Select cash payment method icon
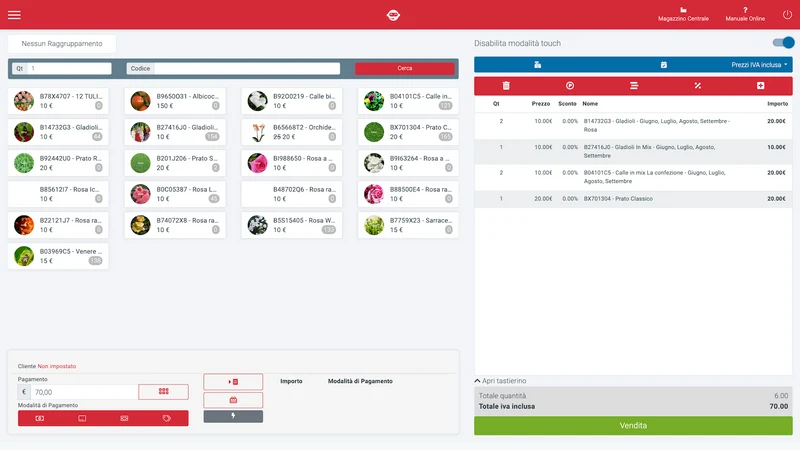This screenshot has width=800, height=450. pos(40,418)
